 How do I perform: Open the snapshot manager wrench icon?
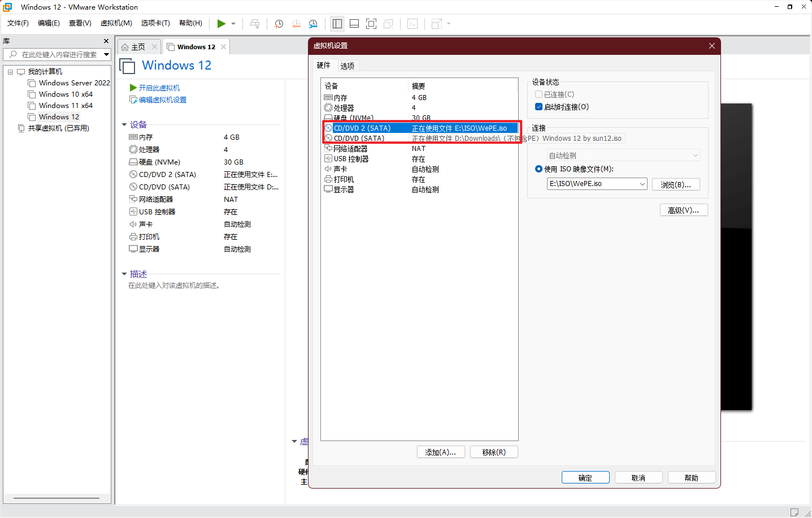coord(313,24)
